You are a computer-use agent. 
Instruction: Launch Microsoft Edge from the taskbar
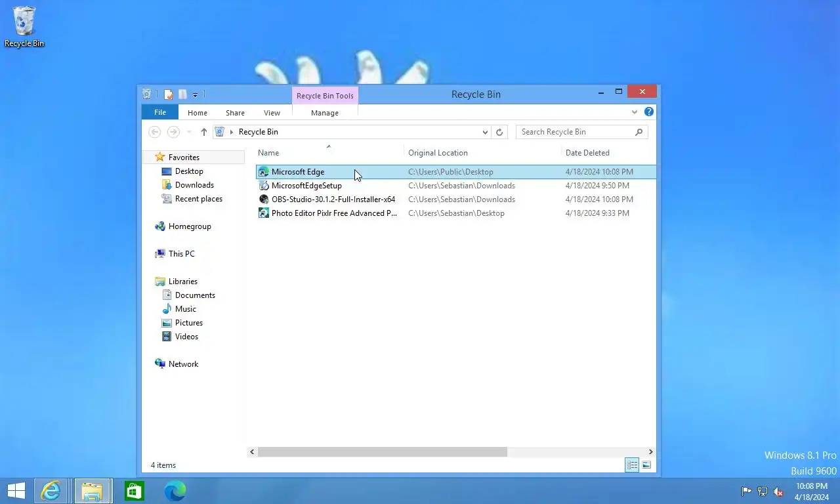click(x=175, y=491)
